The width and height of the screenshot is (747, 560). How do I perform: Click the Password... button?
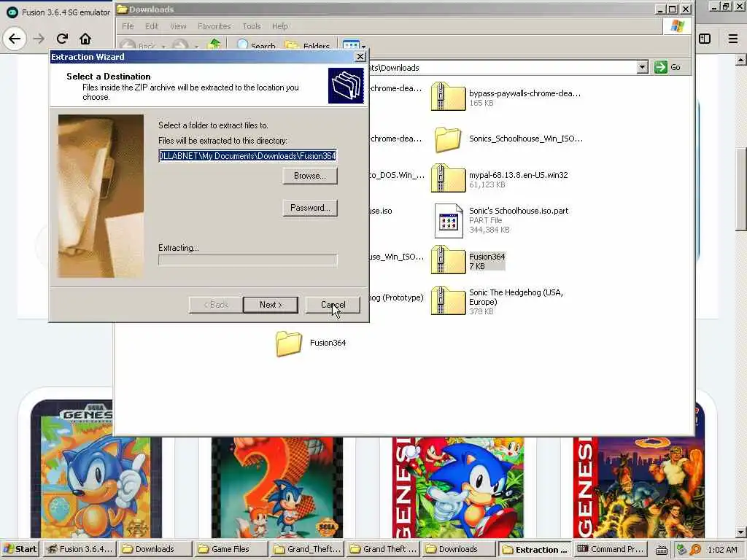309,208
